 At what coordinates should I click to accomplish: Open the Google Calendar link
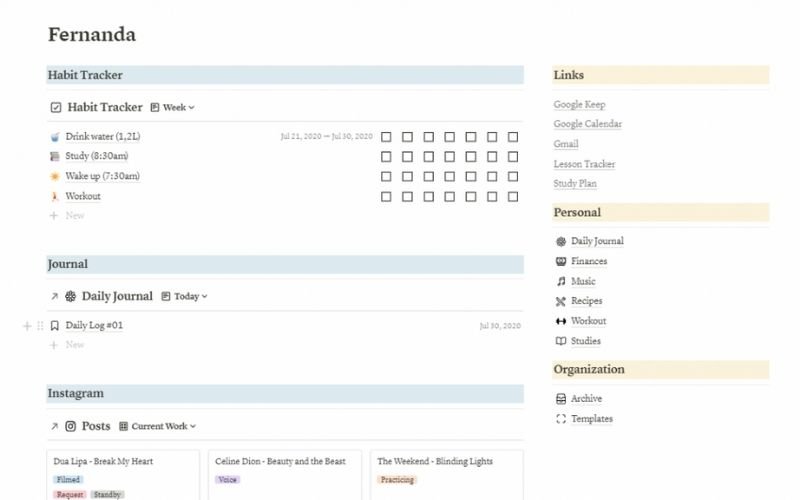587,124
